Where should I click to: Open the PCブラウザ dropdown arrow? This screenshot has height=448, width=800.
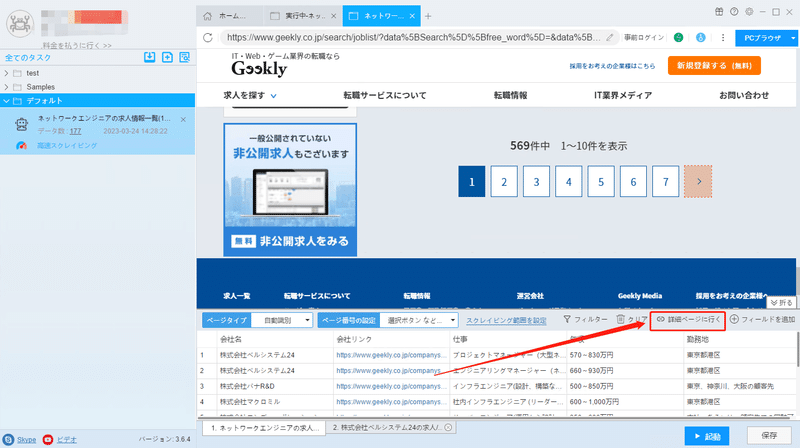pyautogui.click(x=793, y=38)
